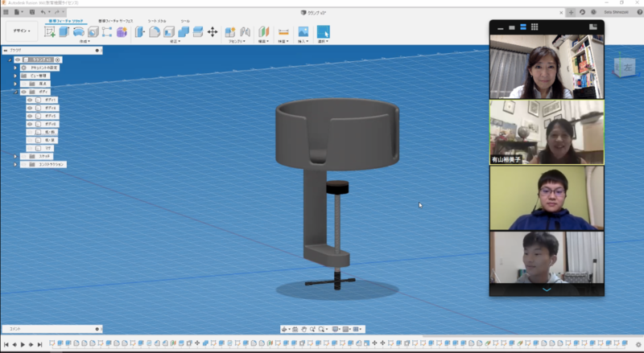Viewport: 644px width, 353px height.
Task: Open the 作成 menu dropdown
Action: coord(85,42)
